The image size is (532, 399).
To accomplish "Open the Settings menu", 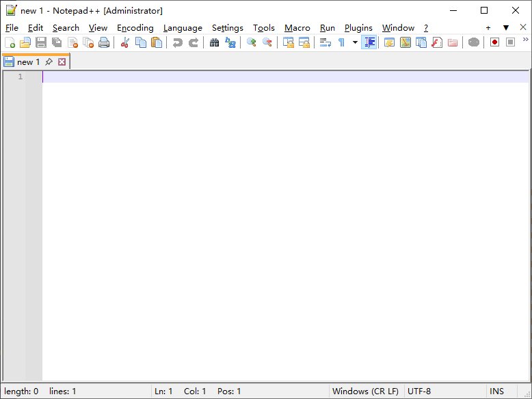I will [x=227, y=28].
